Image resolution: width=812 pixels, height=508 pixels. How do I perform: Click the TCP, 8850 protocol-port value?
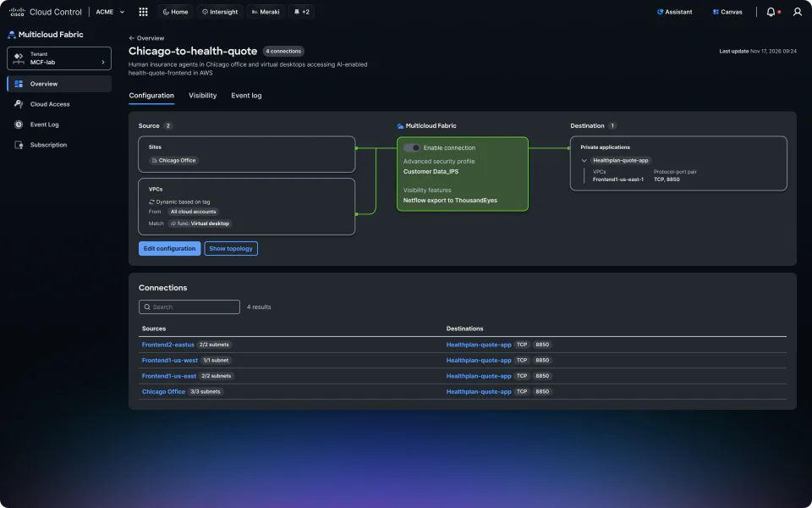coord(667,179)
